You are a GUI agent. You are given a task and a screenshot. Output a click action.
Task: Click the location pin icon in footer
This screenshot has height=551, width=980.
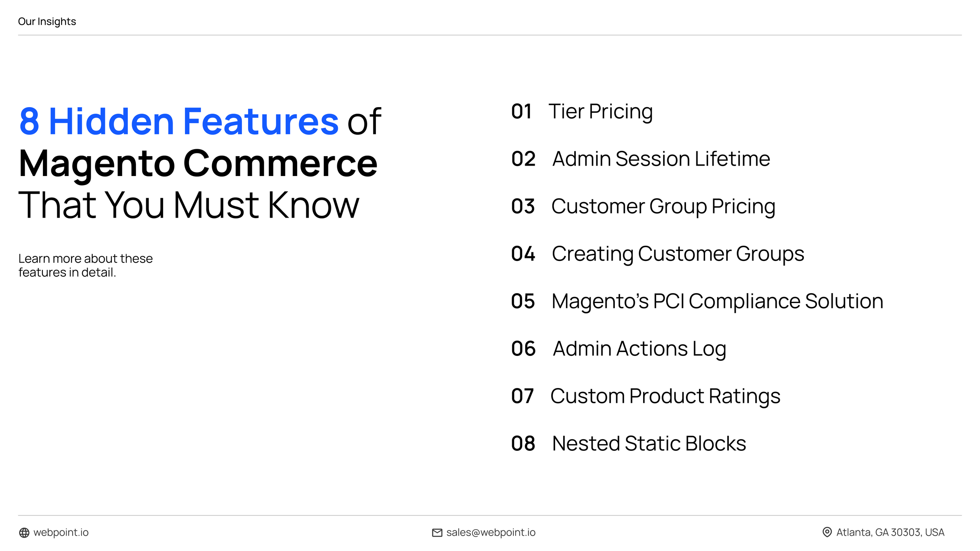pos(827,532)
